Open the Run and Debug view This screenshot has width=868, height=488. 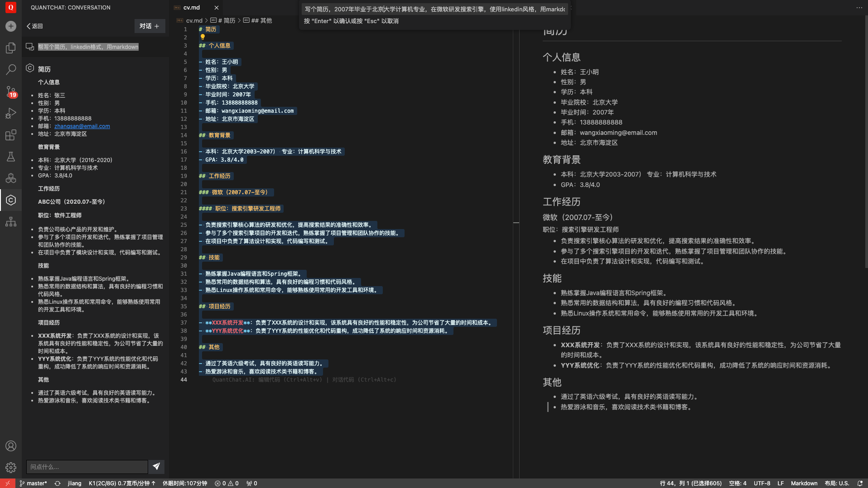[11, 113]
